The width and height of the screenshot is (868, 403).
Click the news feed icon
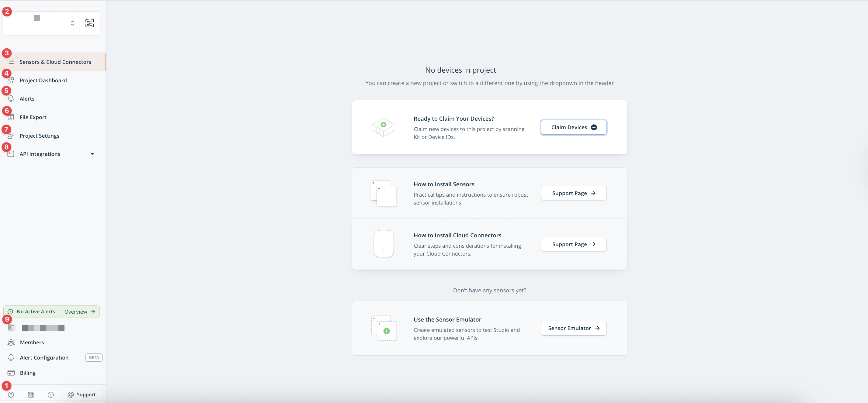[31, 394]
